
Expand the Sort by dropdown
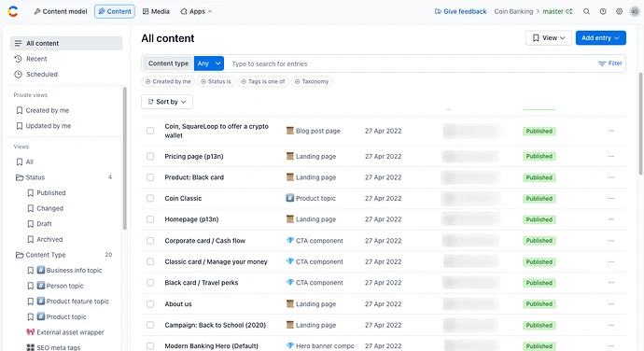pyautogui.click(x=167, y=102)
